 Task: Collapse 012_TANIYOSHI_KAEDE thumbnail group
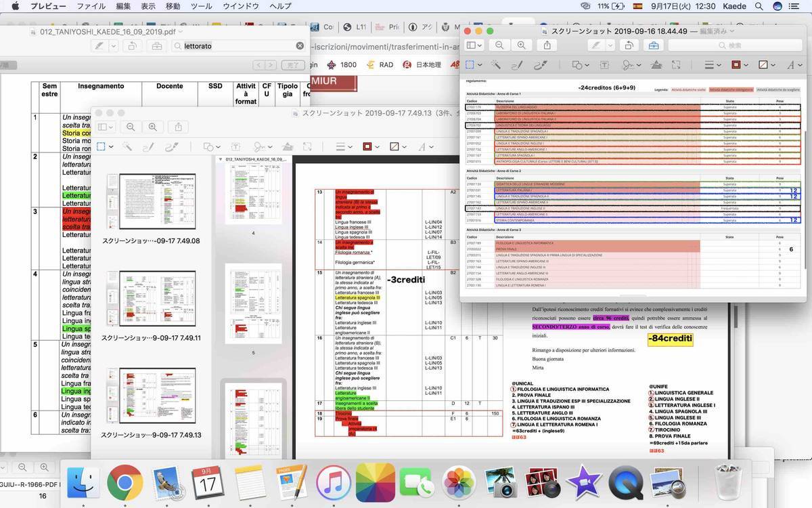click(221, 158)
